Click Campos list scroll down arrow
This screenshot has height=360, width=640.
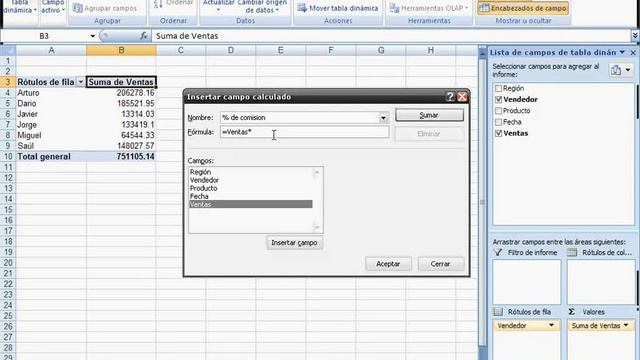pos(317,227)
